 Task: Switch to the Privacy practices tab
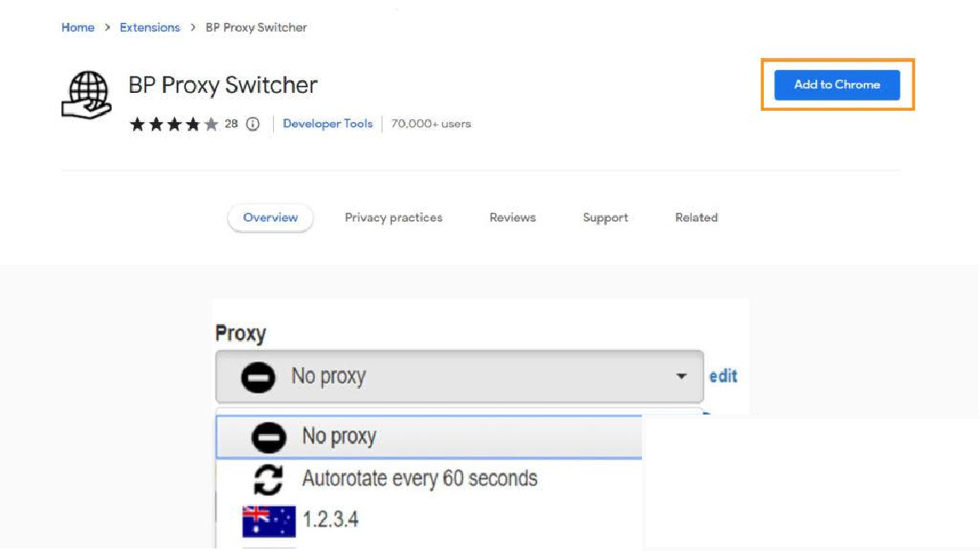point(394,217)
